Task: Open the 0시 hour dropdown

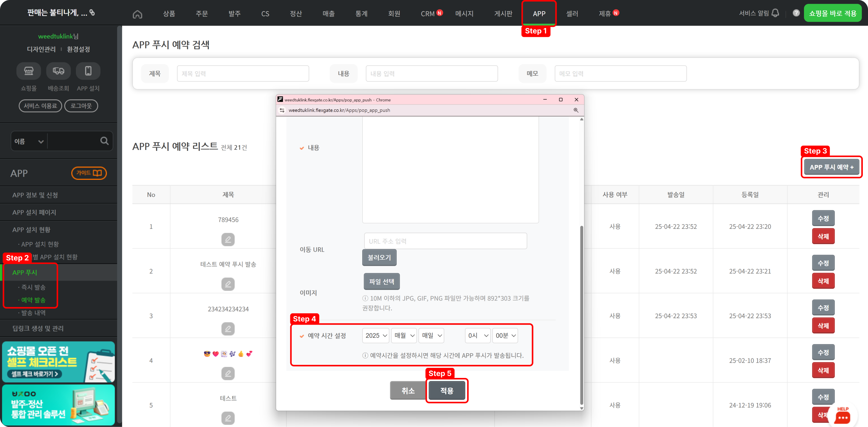Action: point(478,335)
